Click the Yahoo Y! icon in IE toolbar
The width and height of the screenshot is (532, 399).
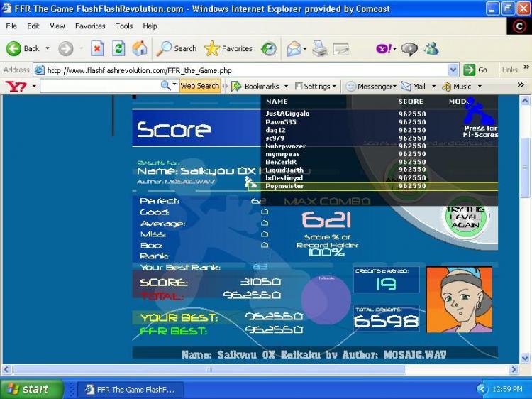point(384,48)
